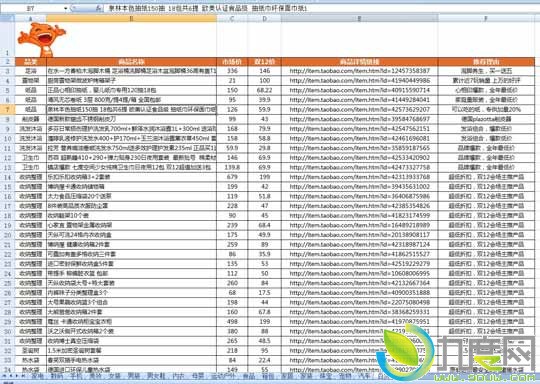540x384 pixels.
Task: Go to the first sheet with the nav arrow
Action: tap(4, 376)
